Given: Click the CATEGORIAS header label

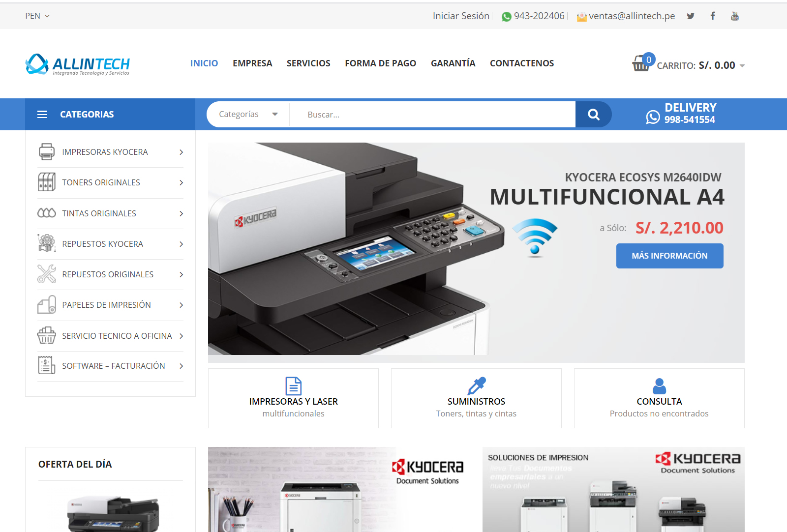Looking at the screenshot, I should pos(87,115).
